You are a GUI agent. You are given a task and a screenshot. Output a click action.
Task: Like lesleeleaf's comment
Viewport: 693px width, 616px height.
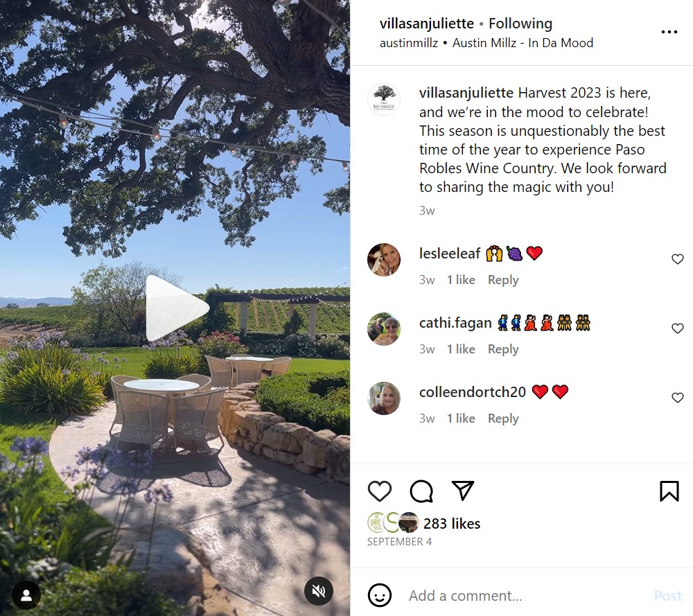pos(677,259)
